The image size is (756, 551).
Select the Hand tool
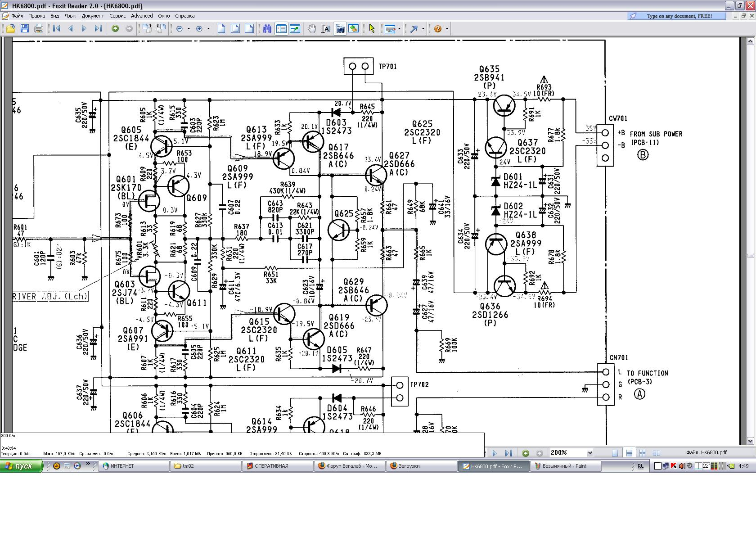tap(312, 29)
